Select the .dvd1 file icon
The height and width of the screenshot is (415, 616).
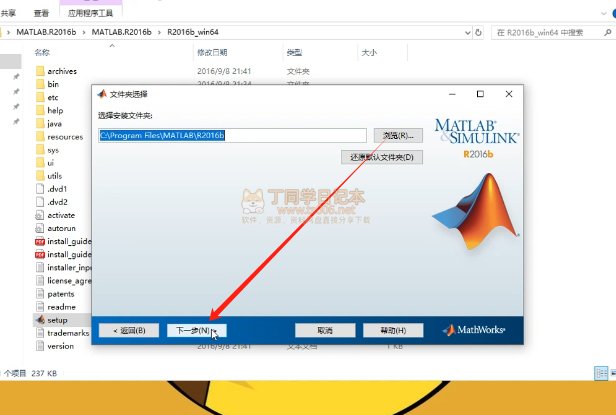pos(40,189)
